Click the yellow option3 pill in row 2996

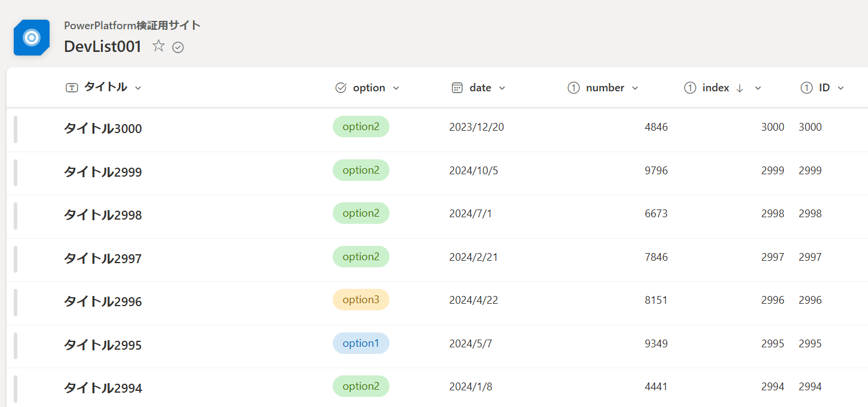[361, 300]
